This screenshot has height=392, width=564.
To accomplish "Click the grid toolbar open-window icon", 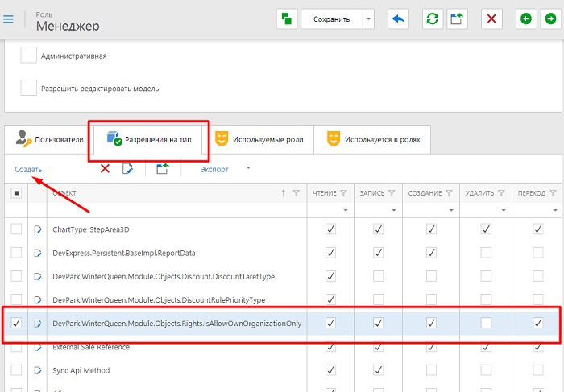I will pyautogui.click(x=163, y=168).
